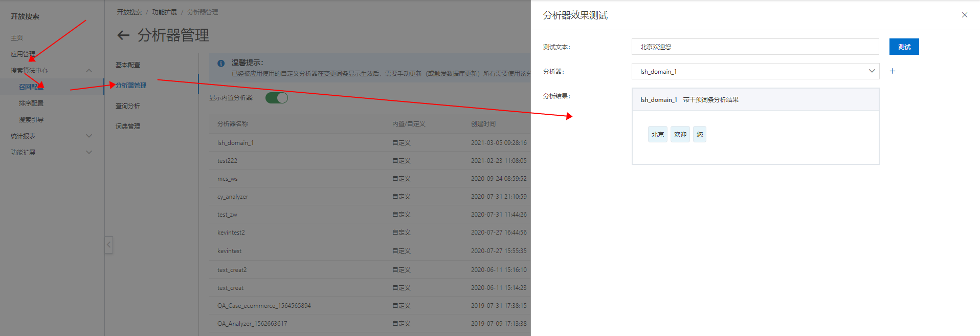This screenshot has width=980, height=336.
Task: Click the 开放搜索 sidebar title
Action: 25,16
